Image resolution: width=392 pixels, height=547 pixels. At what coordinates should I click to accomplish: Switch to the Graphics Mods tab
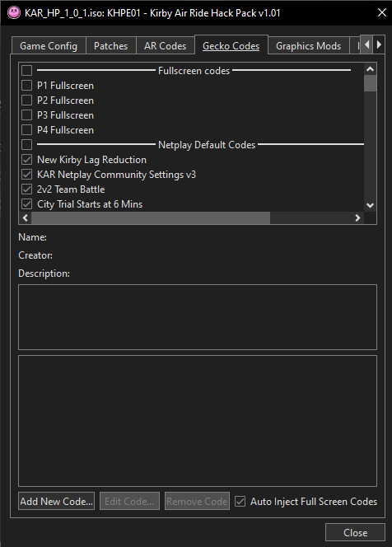pos(308,45)
